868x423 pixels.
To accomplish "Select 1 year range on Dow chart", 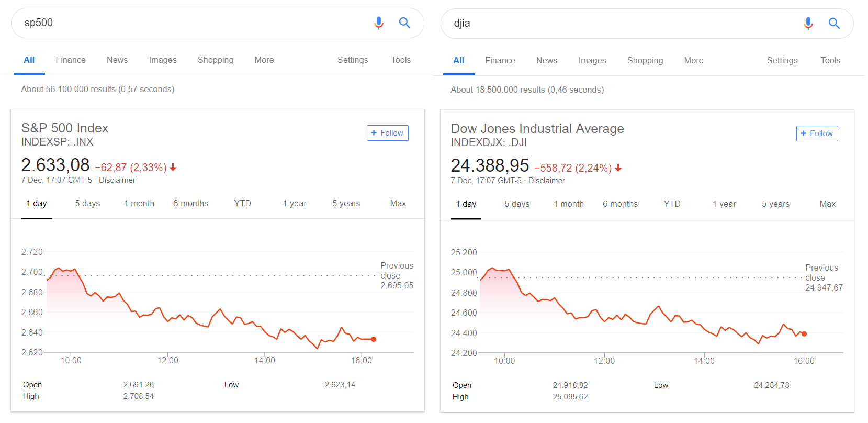I will pos(725,204).
